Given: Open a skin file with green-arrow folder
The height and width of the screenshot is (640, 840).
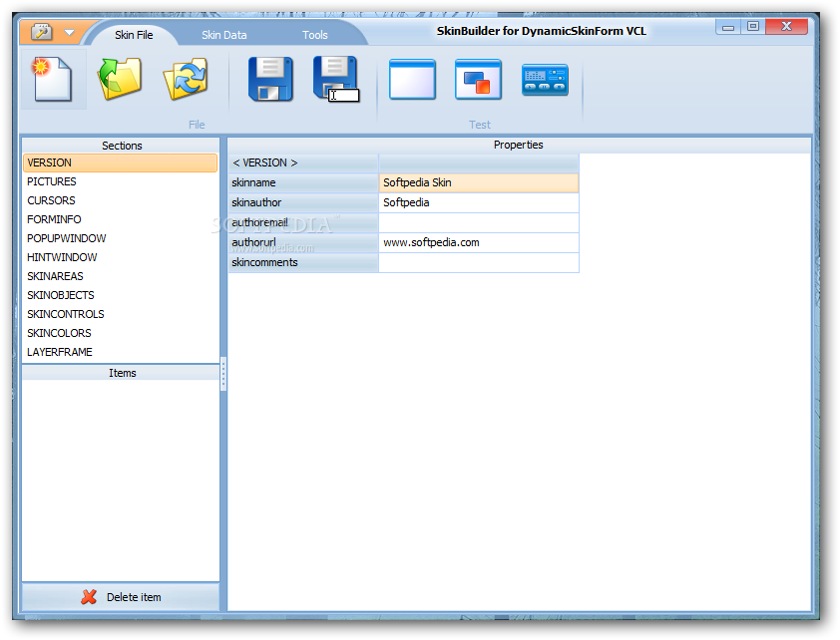Looking at the screenshot, I should (x=120, y=79).
